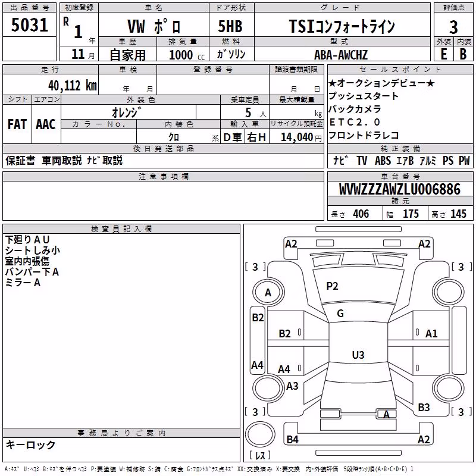
Task: Select the mileage 40,112 km
Action: 72,86
